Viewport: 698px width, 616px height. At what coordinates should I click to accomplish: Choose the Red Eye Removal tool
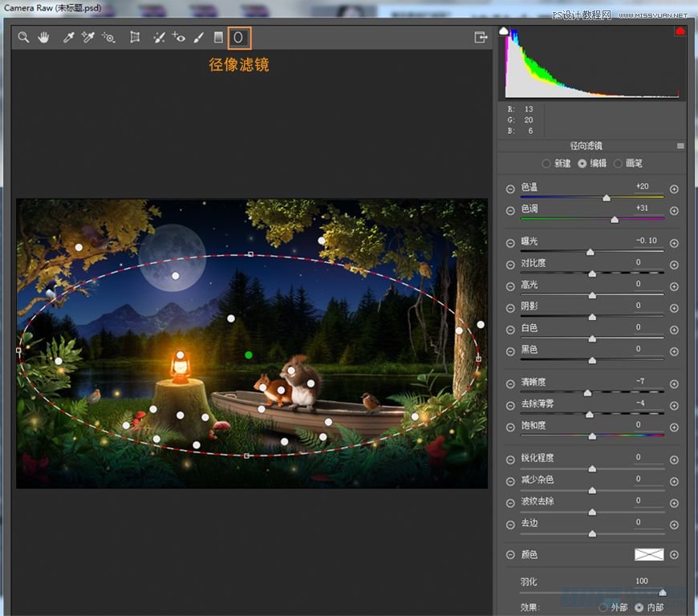pos(179,37)
